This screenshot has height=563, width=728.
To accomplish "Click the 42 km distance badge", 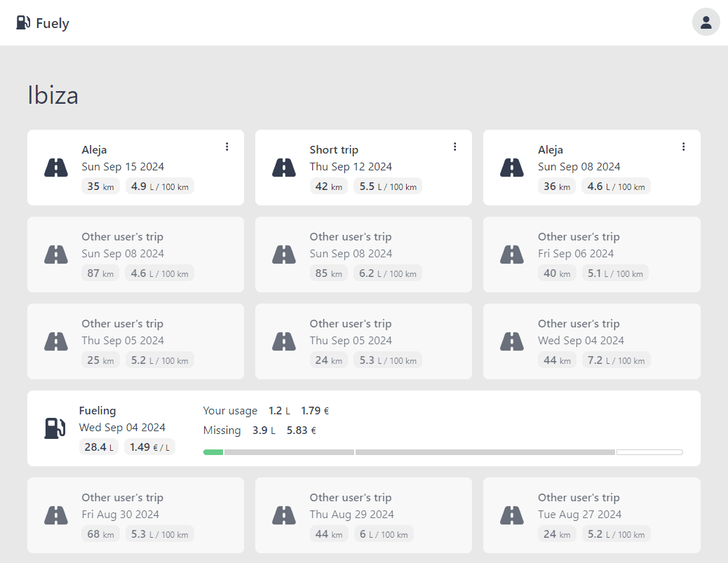I will click(x=329, y=186).
